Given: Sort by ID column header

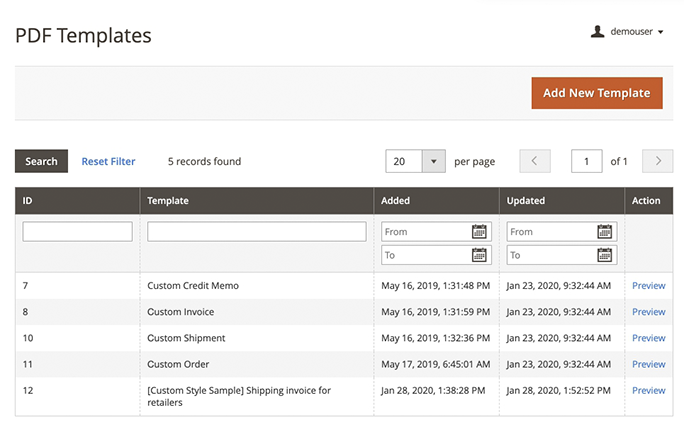Looking at the screenshot, I should point(28,201).
